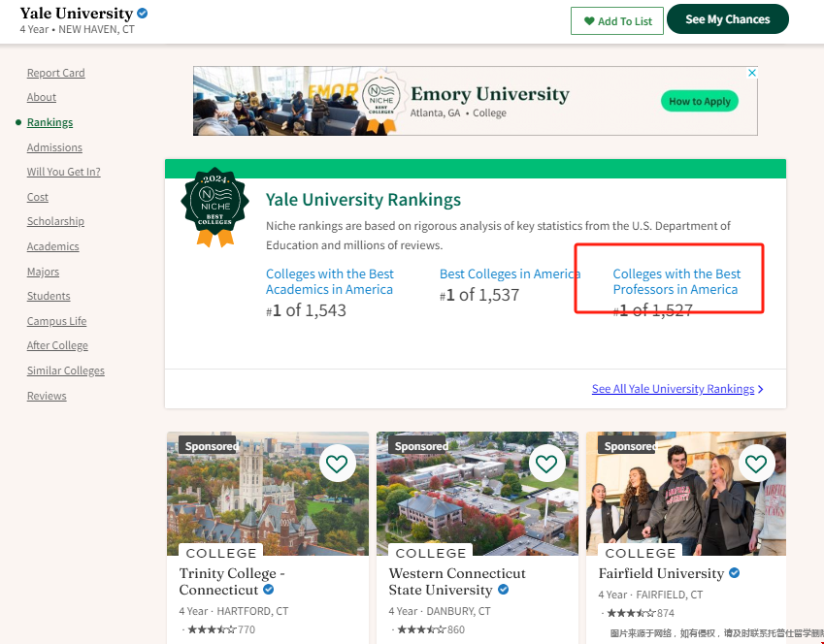Screen dimensions: 824x644
Task: Open Campus Life section
Action: (x=56, y=321)
